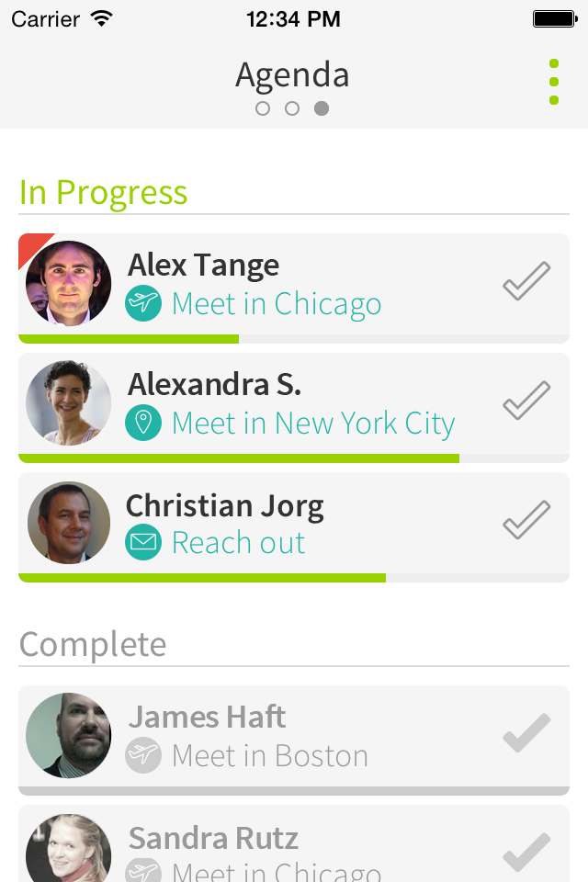Switch to the first page indicator dot
Viewport: 588px width, 882px height.
[263, 108]
